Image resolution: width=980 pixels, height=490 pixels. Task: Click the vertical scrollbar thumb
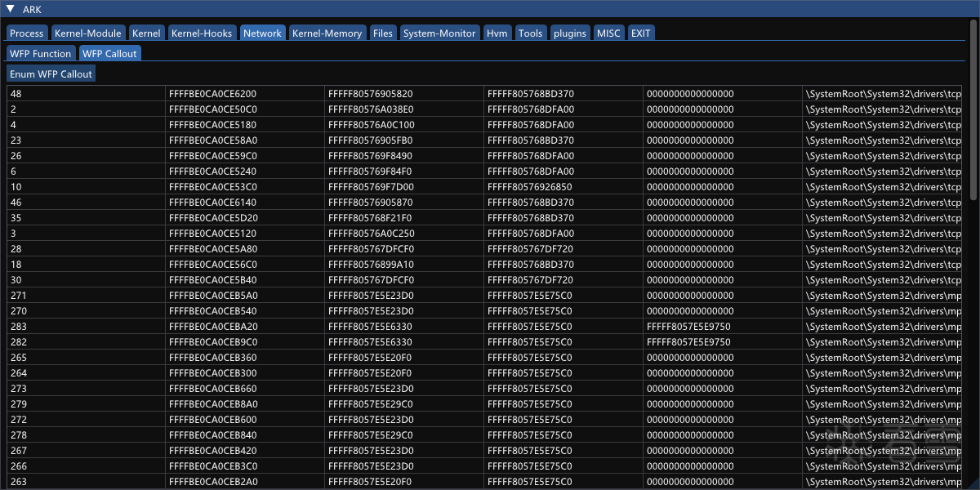pos(973,110)
